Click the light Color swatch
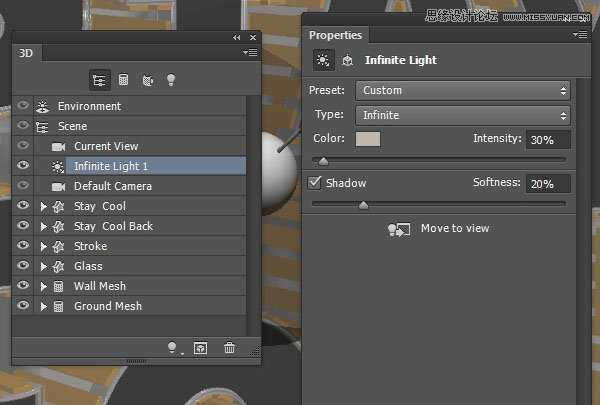The image size is (600, 405). click(x=367, y=139)
